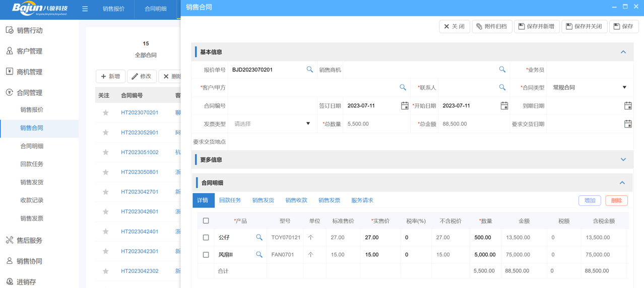Click the 业务员 input field
This screenshot has height=288, width=644.
tap(590, 70)
